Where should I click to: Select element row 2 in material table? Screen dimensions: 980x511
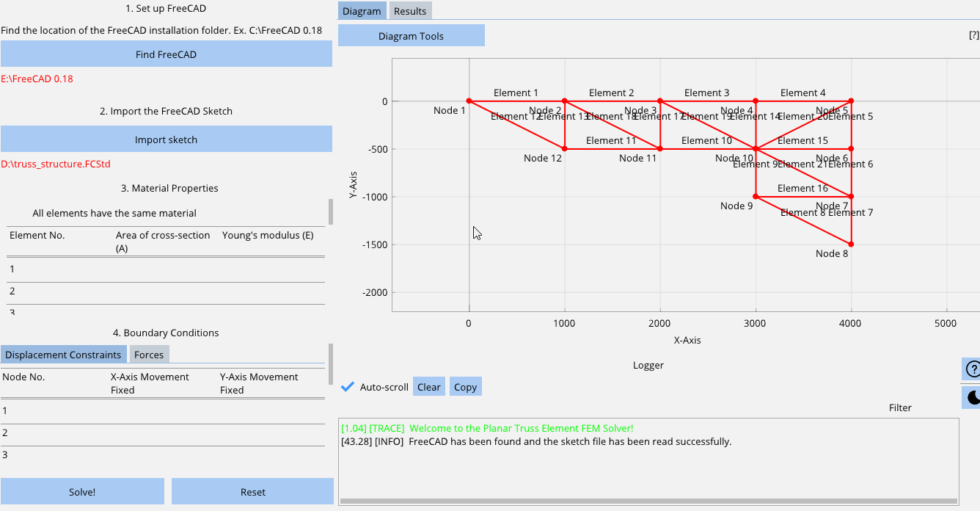(x=166, y=291)
